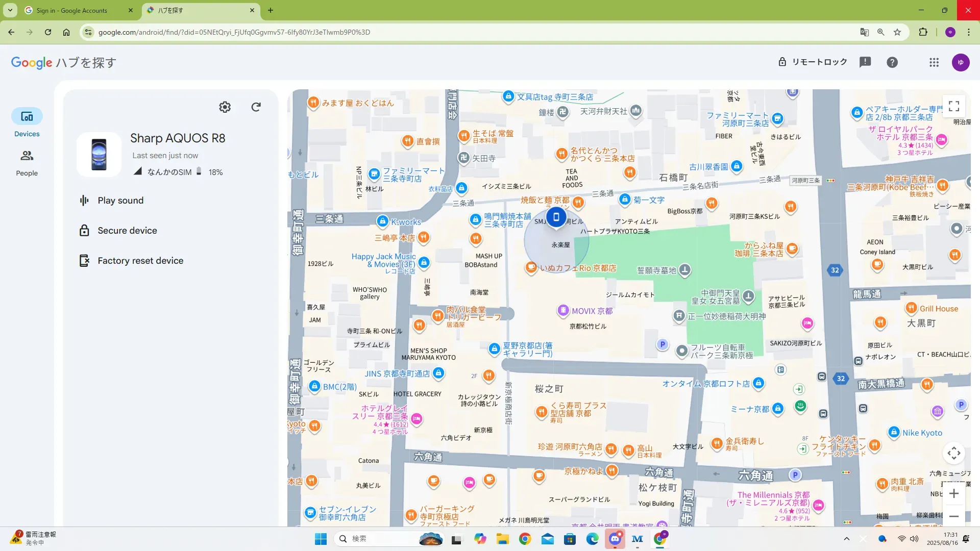Open device settings gear icon

[225, 107]
